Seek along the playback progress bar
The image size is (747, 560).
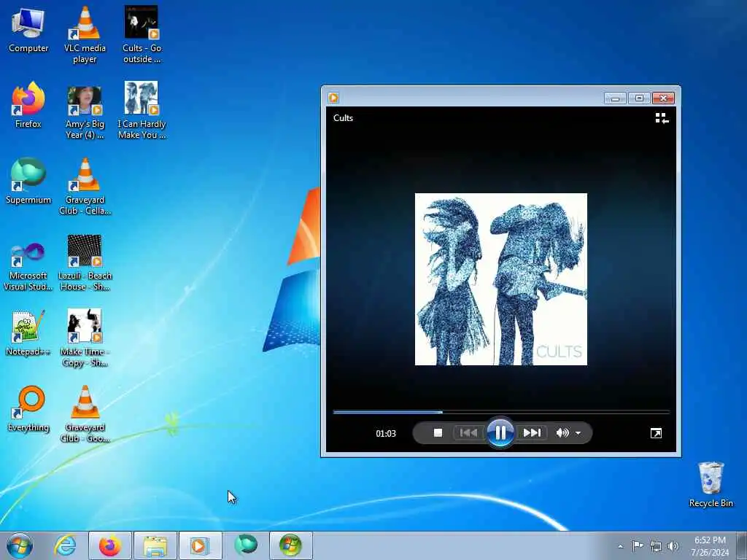click(501, 412)
